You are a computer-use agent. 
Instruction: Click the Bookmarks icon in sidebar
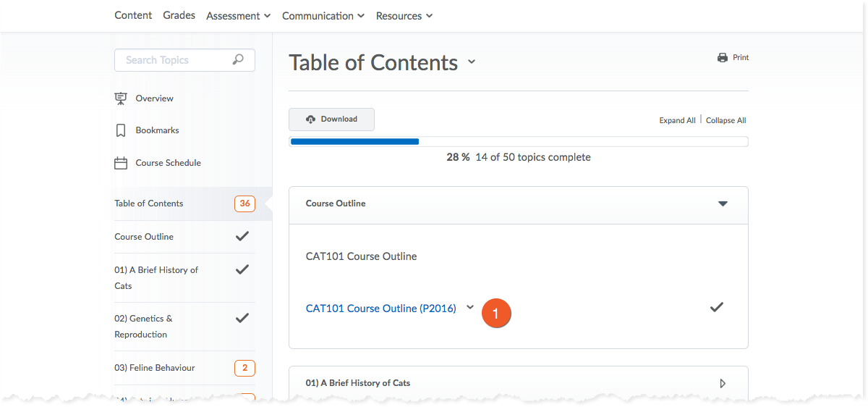pyautogui.click(x=121, y=131)
